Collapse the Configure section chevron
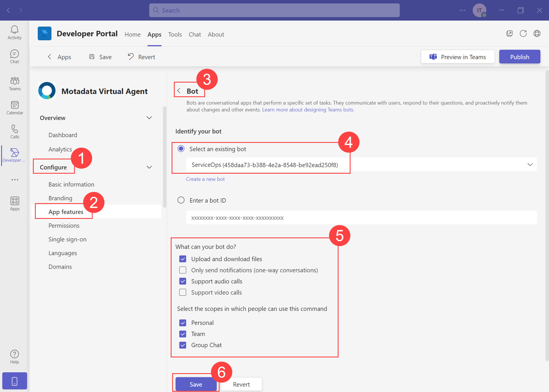549x392 pixels. [x=149, y=167]
